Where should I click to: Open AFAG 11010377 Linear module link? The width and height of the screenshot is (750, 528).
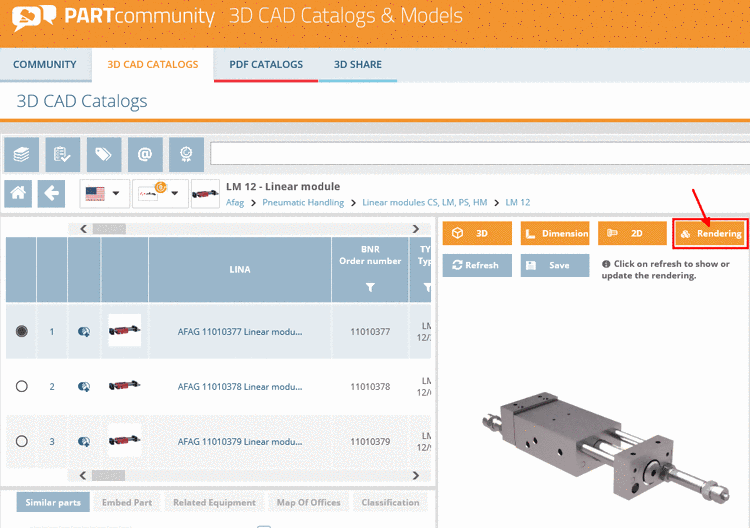tap(240, 331)
